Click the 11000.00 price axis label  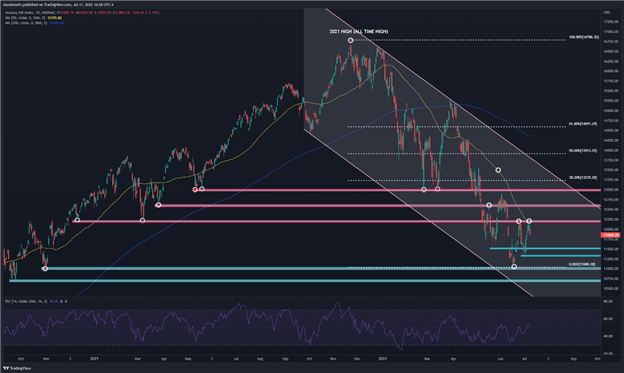tap(611, 269)
